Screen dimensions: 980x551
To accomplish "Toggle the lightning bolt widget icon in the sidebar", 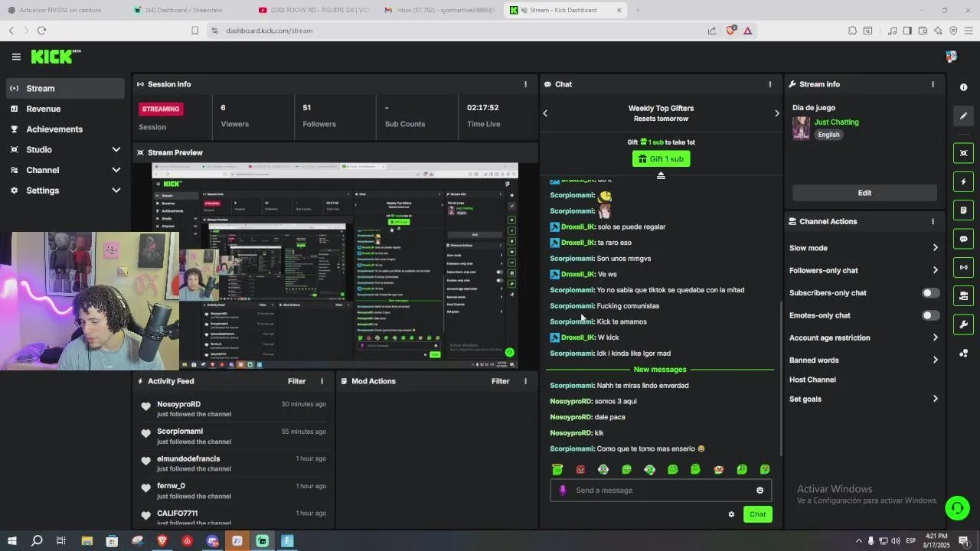I will (963, 181).
